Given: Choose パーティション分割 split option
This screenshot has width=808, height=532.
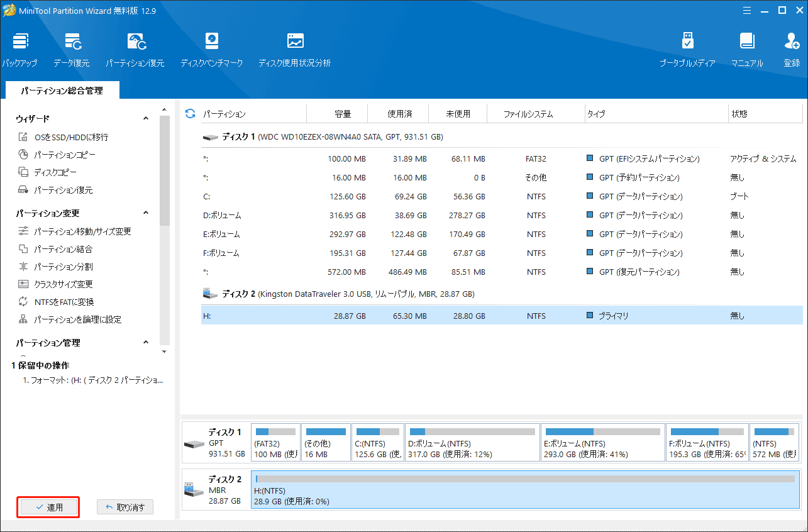Looking at the screenshot, I should (x=55, y=267).
